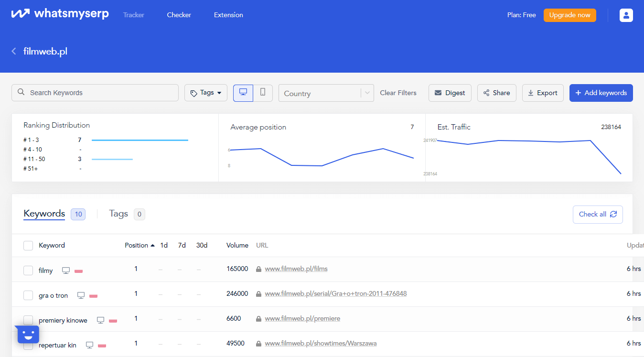Sort by the 7d column header
Screen dimensions: 644x357
coord(182,245)
